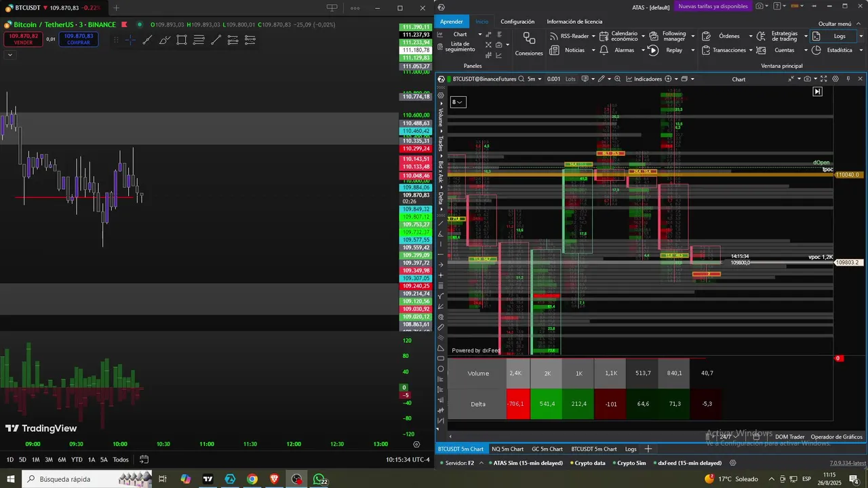868x488 pixels.
Task: Open the Configuración ribbon tab
Action: pyautogui.click(x=517, y=22)
